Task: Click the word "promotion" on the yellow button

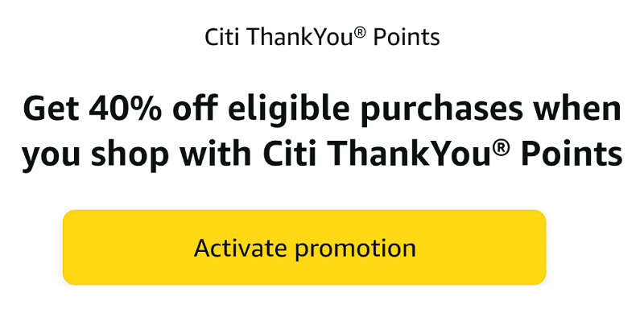Action: click(x=355, y=249)
